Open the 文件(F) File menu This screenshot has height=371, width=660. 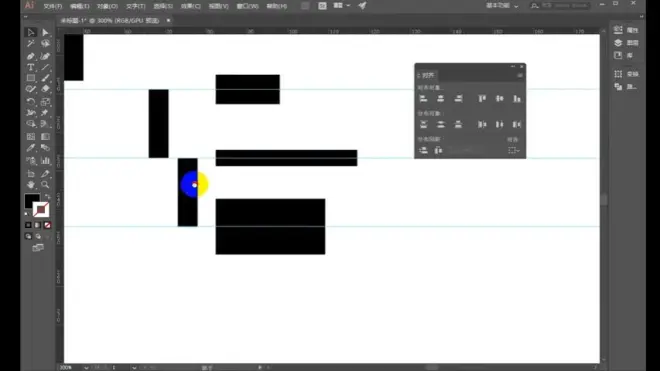pos(53,6)
